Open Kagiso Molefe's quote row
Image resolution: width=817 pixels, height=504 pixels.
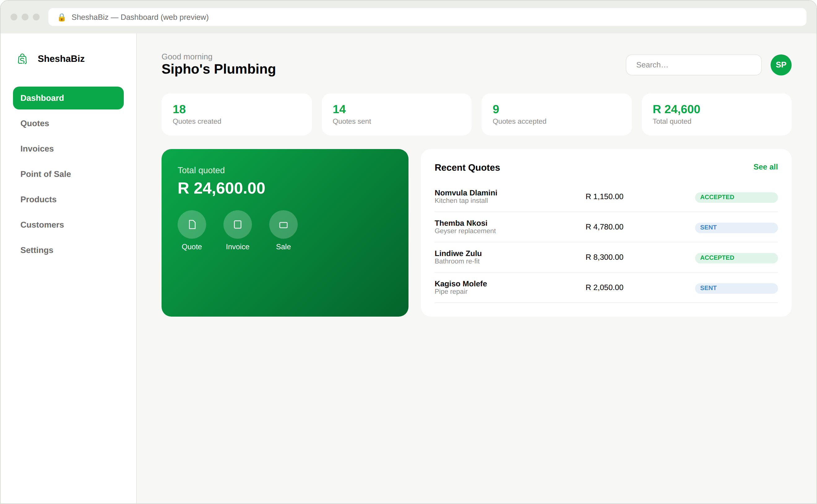606,288
